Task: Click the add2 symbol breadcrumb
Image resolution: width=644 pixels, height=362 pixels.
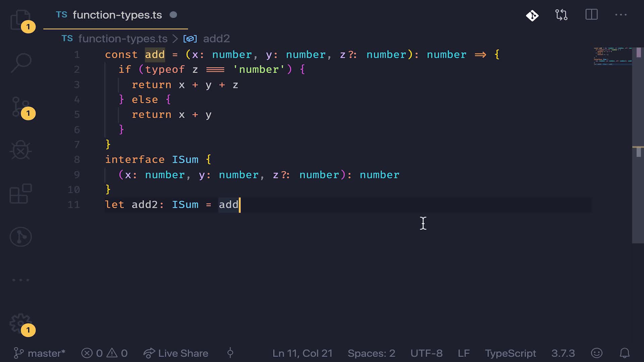Action: 216,39
